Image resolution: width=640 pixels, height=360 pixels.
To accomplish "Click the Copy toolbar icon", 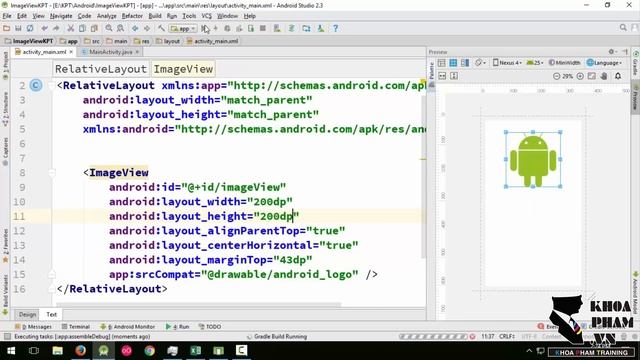I will pos(82,28).
